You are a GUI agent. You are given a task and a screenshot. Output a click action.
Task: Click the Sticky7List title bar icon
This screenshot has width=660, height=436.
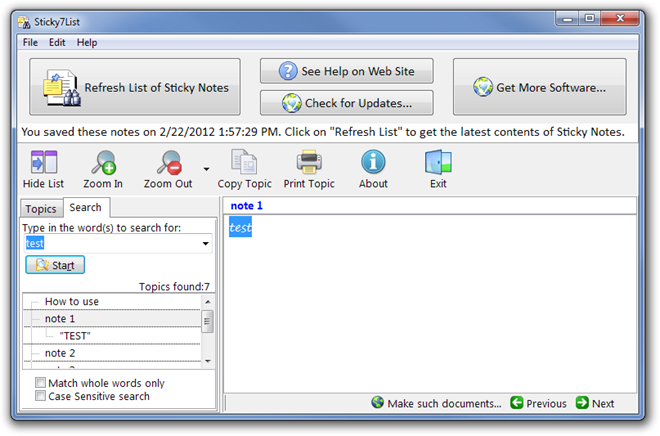pyautogui.click(x=24, y=22)
